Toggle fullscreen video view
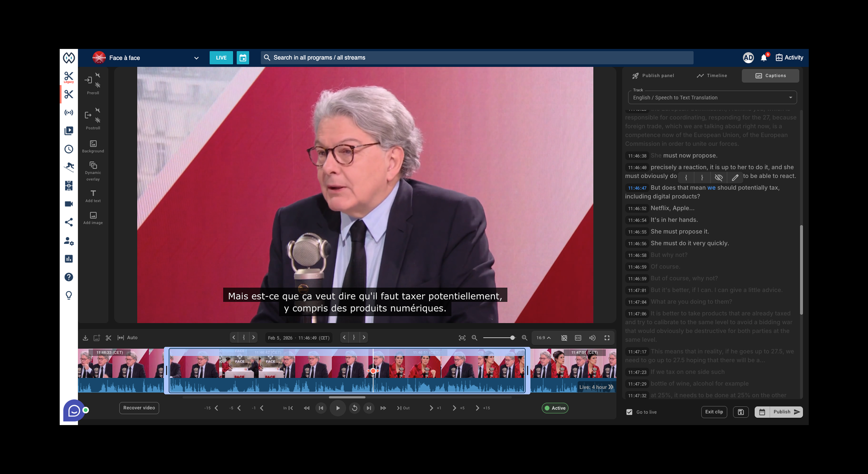Image resolution: width=868 pixels, height=474 pixels. [607, 338]
